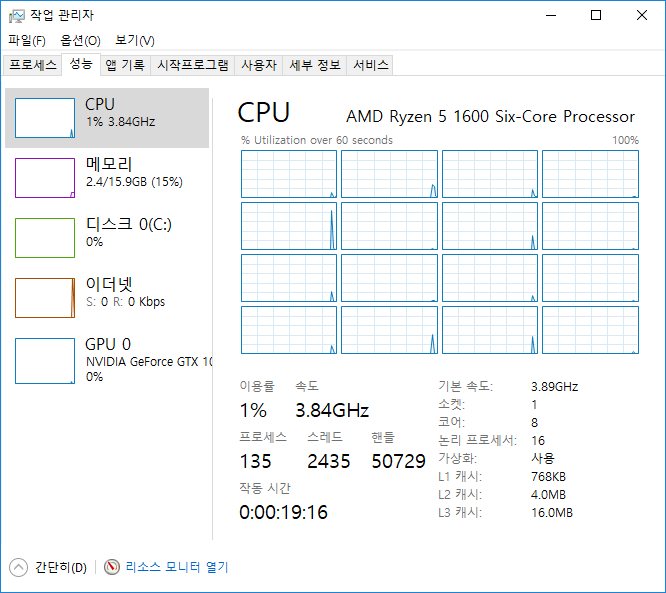Switch to the 서비스 tab
Viewport: 666px width, 593px height.
pos(370,65)
